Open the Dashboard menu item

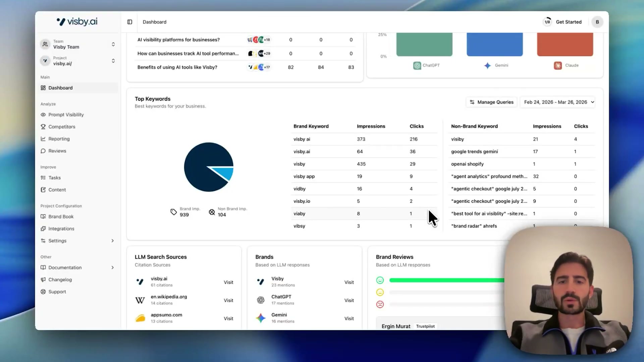pyautogui.click(x=78, y=88)
